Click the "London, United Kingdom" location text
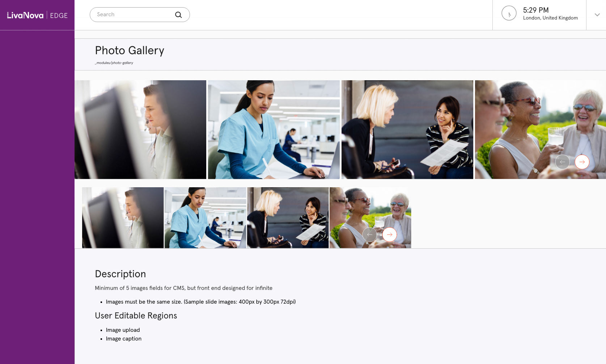This screenshot has width=606, height=364. point(550,18)
